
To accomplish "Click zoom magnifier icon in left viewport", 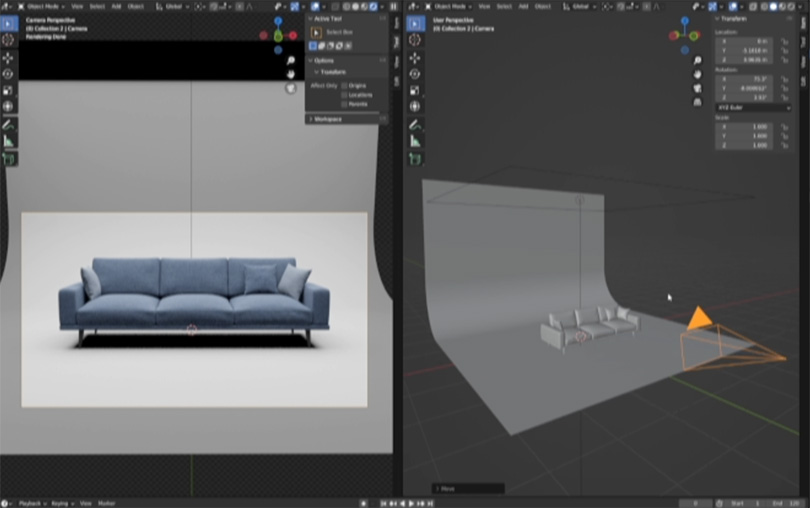I will coord(291,61).
